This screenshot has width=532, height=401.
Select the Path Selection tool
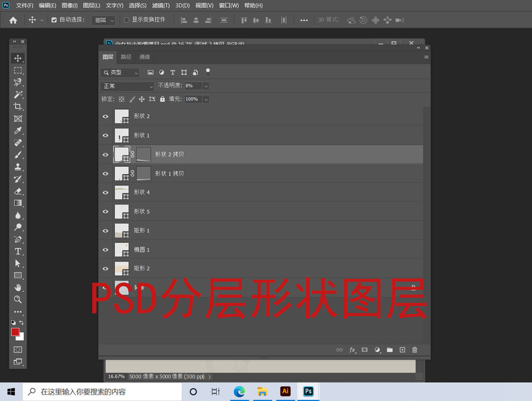[x=18, y=263]
